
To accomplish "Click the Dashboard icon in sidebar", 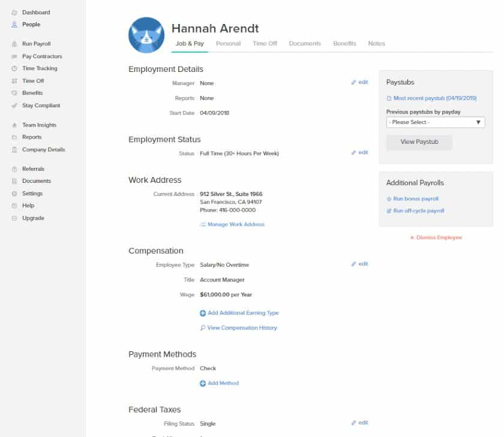I will (14, 13).
